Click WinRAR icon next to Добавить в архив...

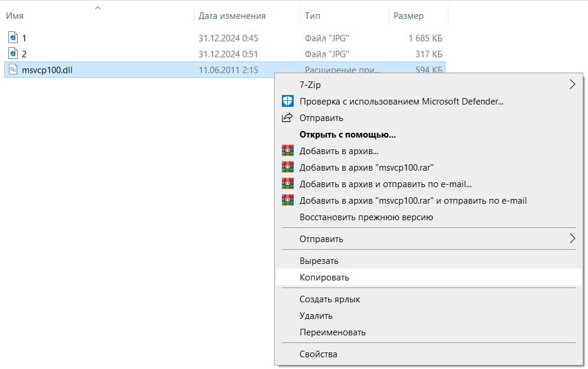coord(287,151)
